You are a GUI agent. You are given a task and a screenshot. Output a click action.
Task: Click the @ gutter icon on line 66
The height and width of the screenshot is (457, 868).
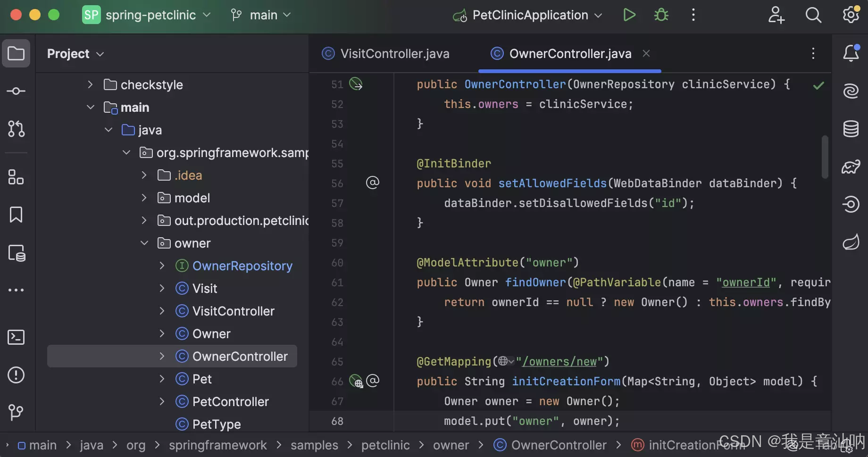tap(373, 381)
